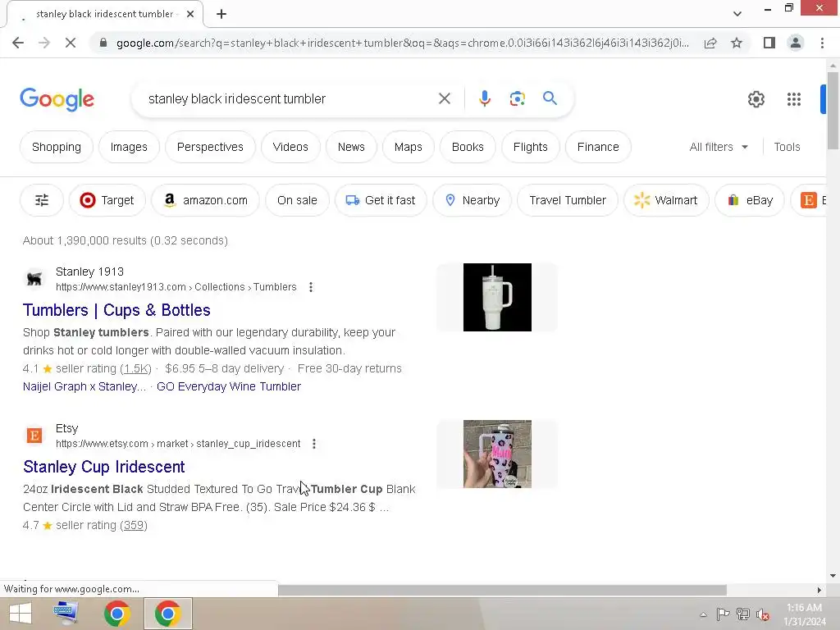Open the Stanley 1913 tumbler thumbnail

tap(497, 297)
